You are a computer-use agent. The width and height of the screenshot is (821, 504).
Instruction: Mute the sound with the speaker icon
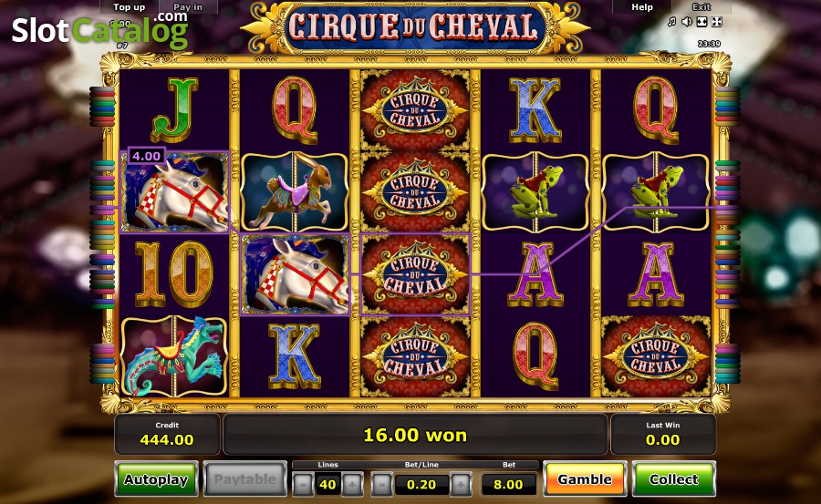tap(687, 22)
